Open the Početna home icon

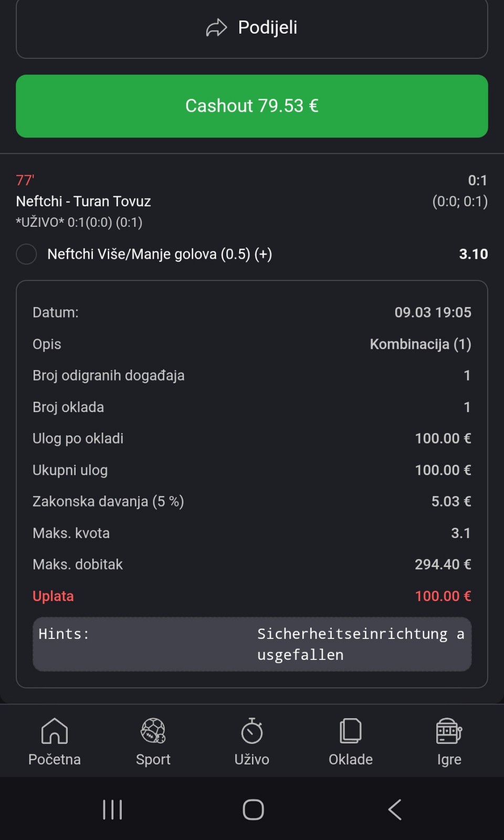click(55, 730)
